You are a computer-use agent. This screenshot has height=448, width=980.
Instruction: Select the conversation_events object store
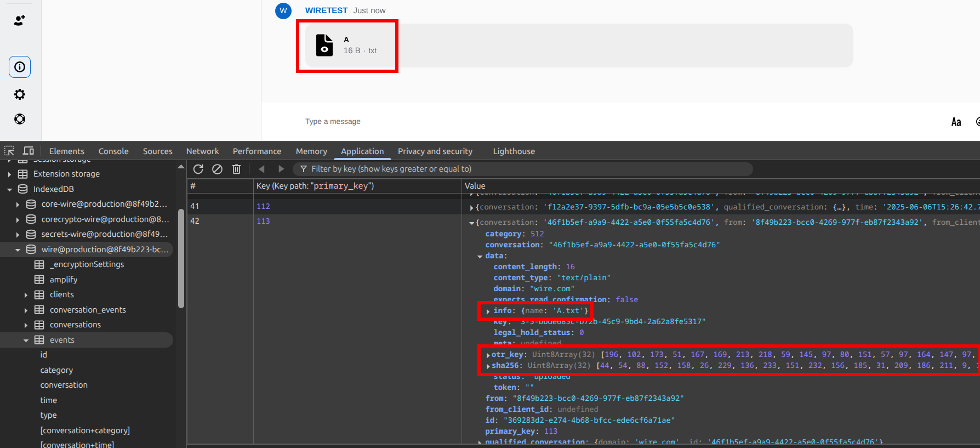[88, 310]
